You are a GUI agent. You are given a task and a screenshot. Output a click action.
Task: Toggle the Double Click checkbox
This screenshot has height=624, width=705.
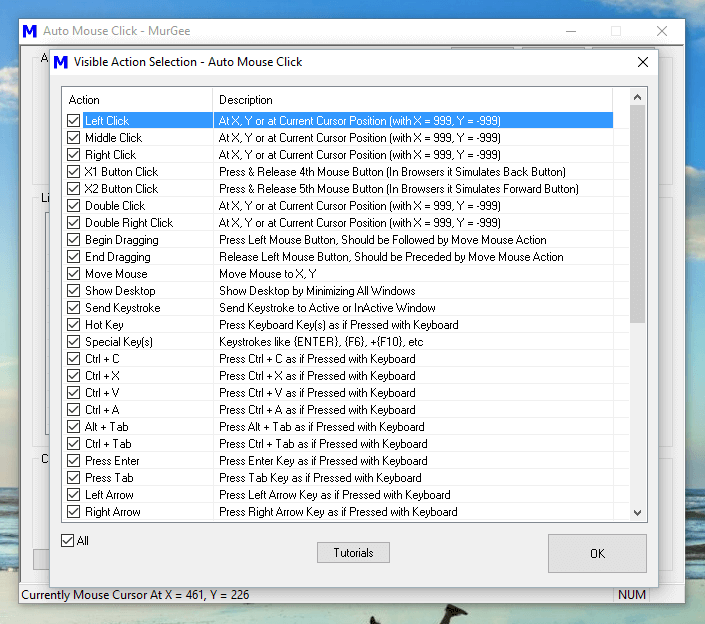click(73, 206)
